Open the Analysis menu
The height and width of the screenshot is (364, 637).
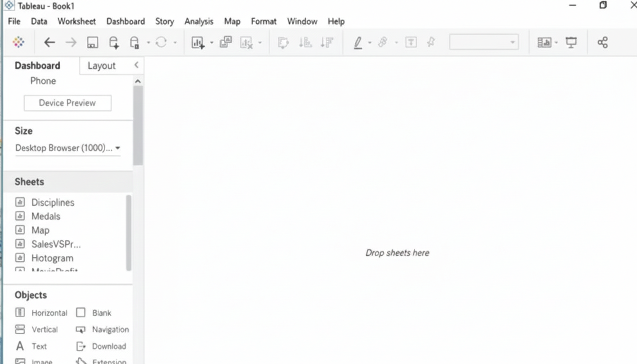point(199,21)
